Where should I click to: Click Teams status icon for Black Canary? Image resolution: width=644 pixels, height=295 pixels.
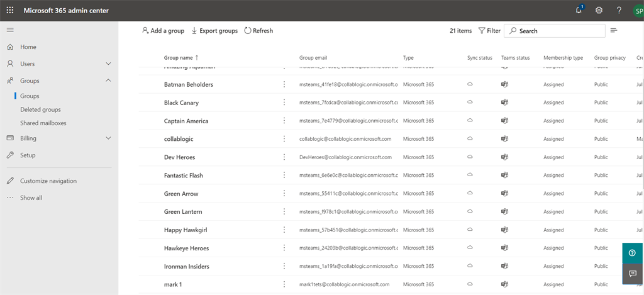(x=504, y=103)
